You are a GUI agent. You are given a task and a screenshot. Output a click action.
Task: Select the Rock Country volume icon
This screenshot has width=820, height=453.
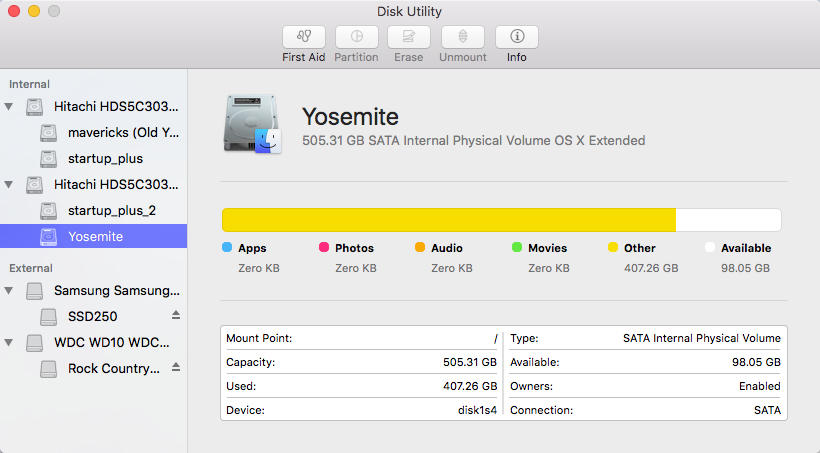49,369
